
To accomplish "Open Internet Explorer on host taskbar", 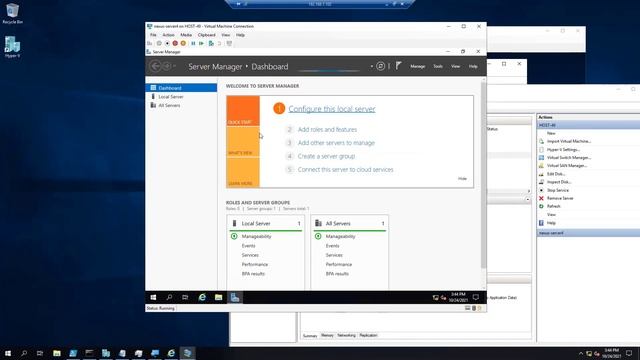I will 171,353.
